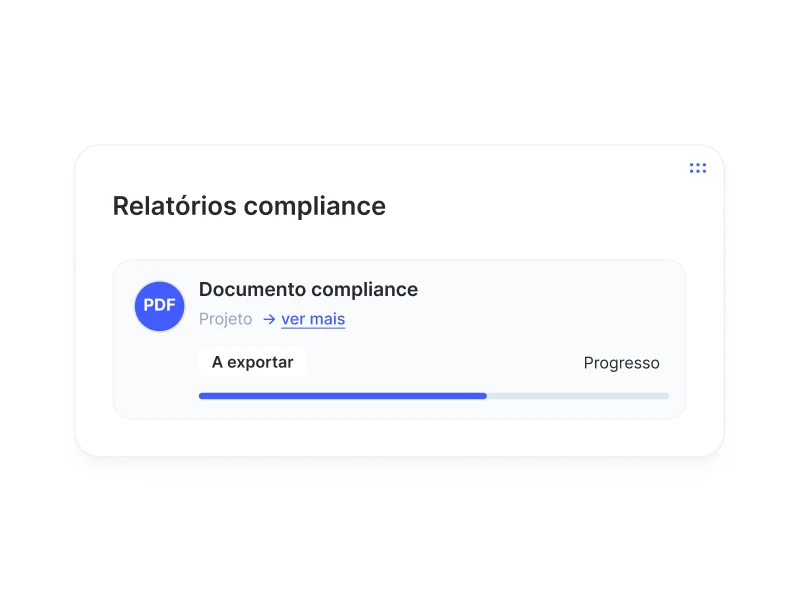
Task: Follow the 'ver mais' link
Action: [313, 319]
